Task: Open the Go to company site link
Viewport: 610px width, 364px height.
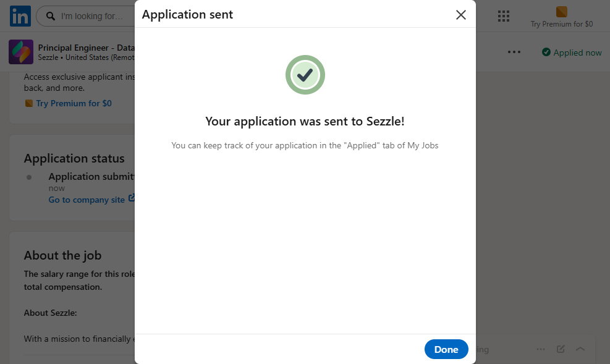Action: 88,200
